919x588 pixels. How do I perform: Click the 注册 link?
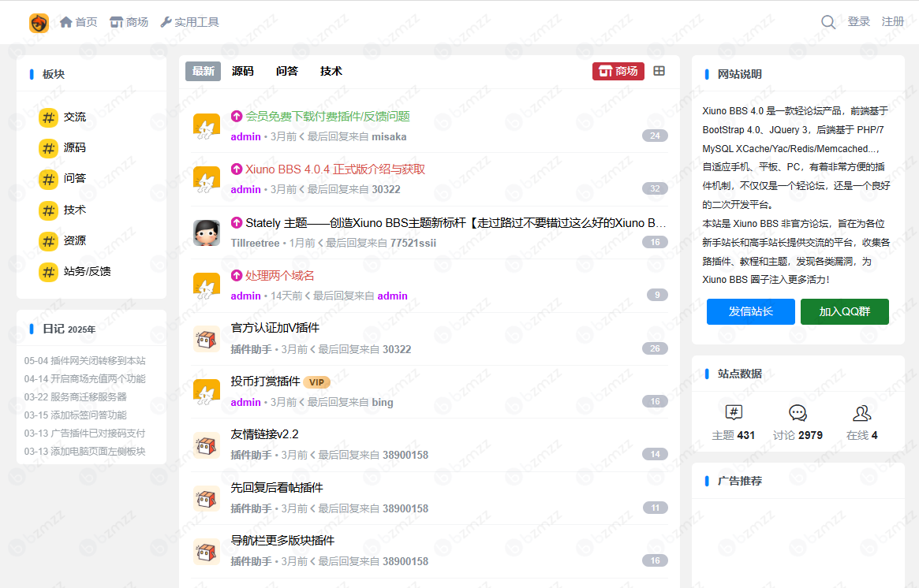893,21
